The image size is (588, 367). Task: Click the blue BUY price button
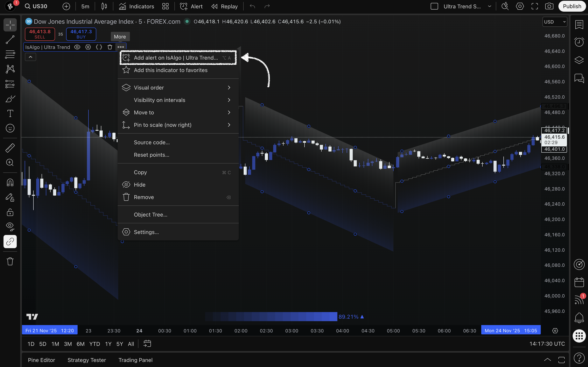(x=81, y=34)
